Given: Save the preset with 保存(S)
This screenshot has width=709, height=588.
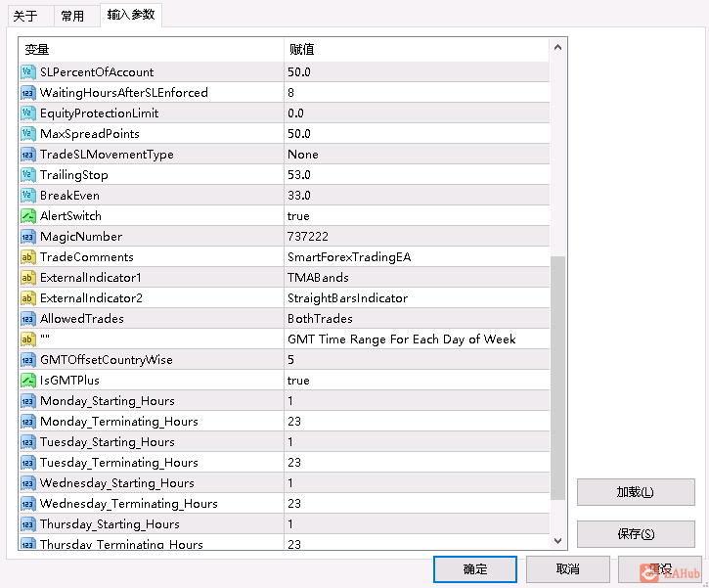Looking at the screenshot, I should 636,534.
